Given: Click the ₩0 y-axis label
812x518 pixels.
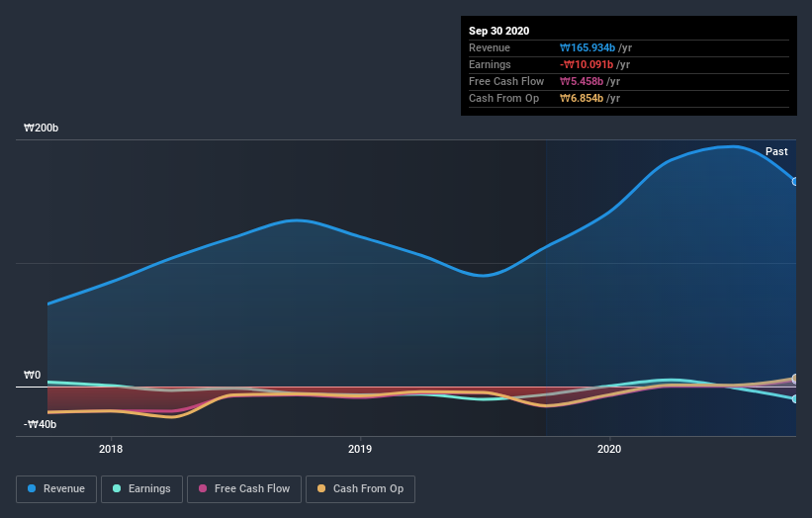Looking at the screenshot, I should pos(32,375).
